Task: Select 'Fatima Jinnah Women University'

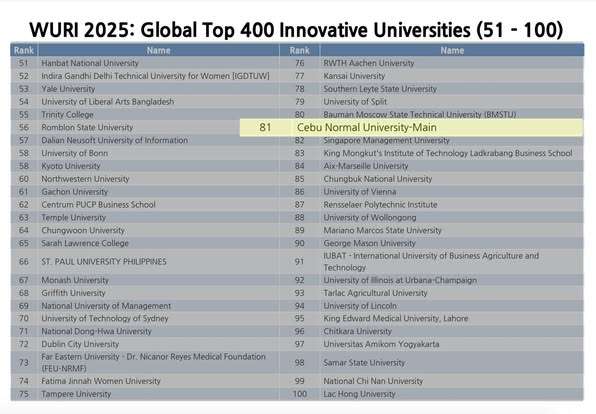Action: pyautogui.click(x=101, y=381)
